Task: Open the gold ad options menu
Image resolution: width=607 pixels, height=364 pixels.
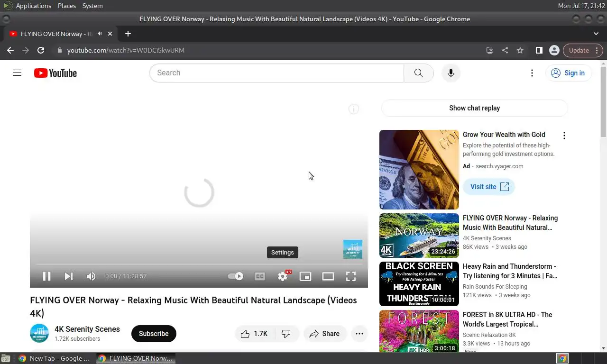Action: pos(564,136)
